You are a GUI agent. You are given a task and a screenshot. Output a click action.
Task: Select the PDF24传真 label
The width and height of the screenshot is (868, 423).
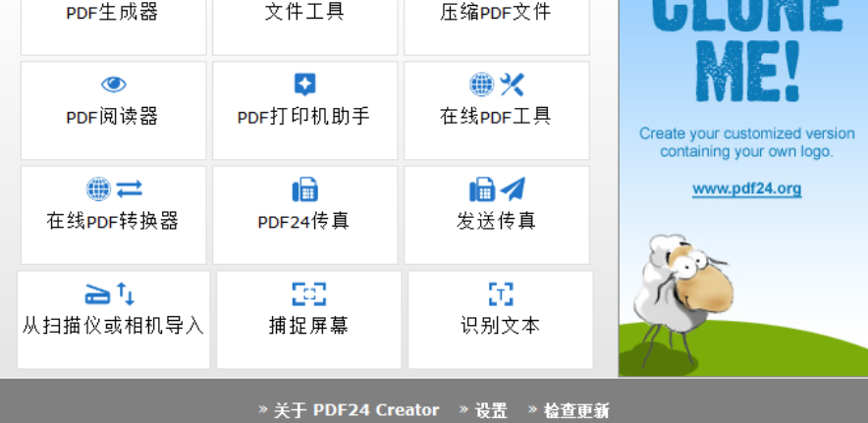303,222
